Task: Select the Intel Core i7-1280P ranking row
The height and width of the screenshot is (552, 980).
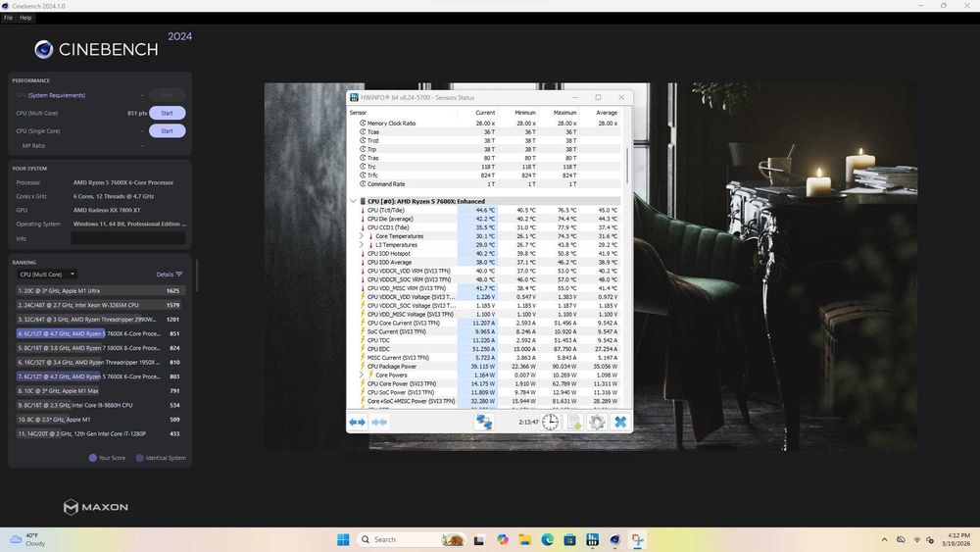Action: point(99,433)
